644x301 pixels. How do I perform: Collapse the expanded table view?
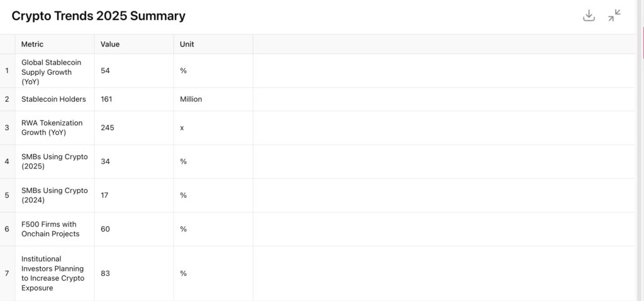pos(614,16)
